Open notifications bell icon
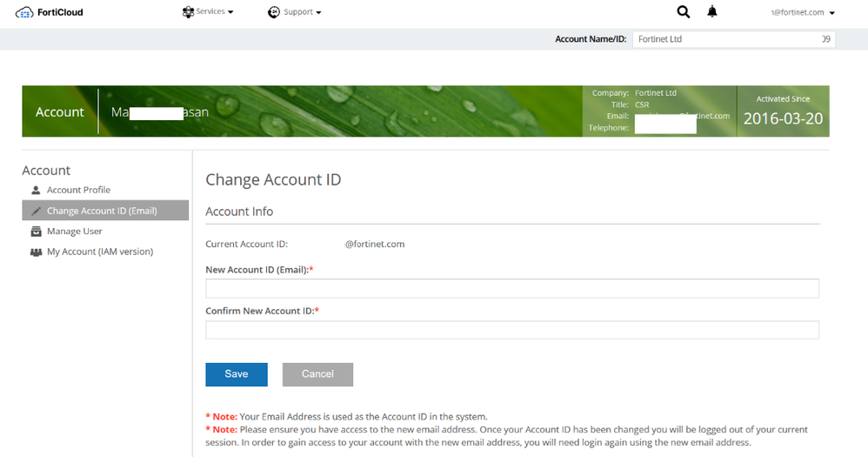The height and width of the screenshot is (457, 868). [x=712, y=11]
